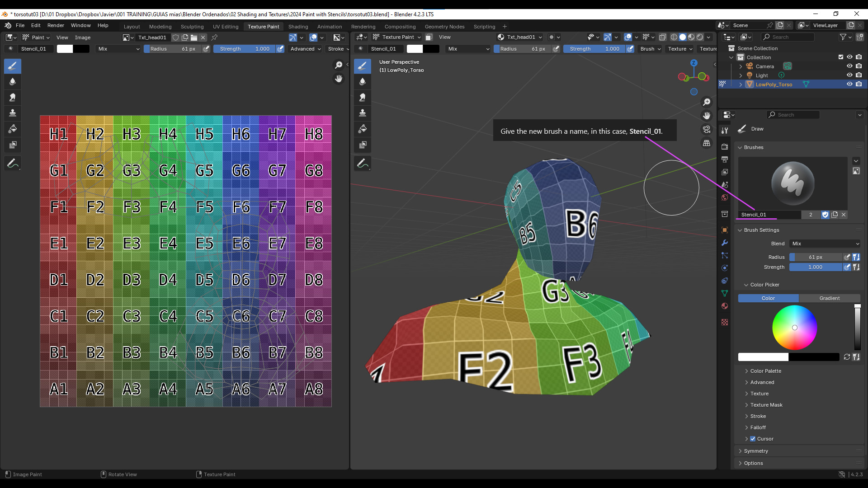Expand the Color Palette panel
Image resolution: width=868 pixels, height=488 pixels.
(x=765, y=371)
